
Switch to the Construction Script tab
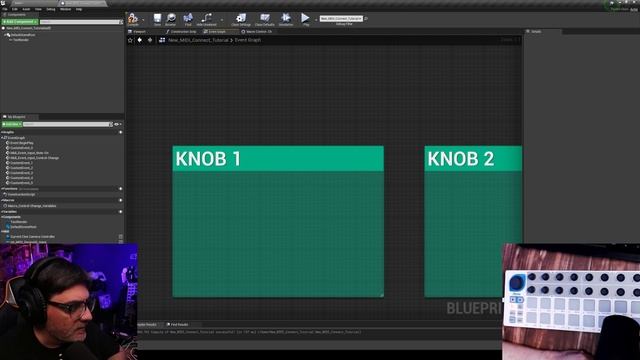pyautogui.click(x=181, y=31)
